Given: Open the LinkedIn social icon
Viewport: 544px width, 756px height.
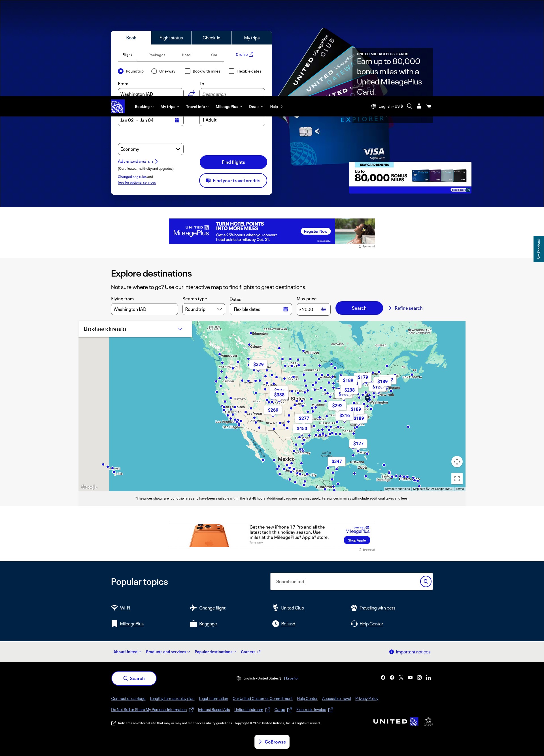Looking at the screenshot, I should (x=428, y=678).
